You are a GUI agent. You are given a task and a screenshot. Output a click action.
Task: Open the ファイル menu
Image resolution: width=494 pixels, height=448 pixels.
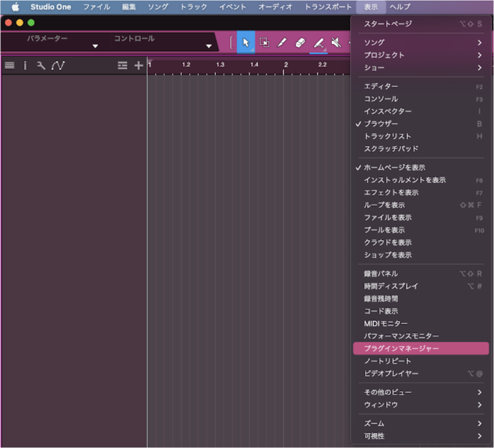click(x=97, y=7)
